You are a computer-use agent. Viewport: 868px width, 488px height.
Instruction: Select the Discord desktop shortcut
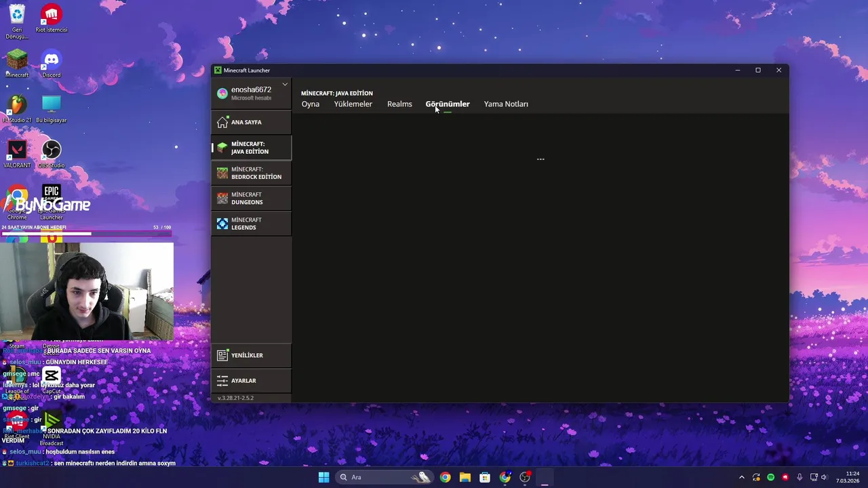(52, 64)
